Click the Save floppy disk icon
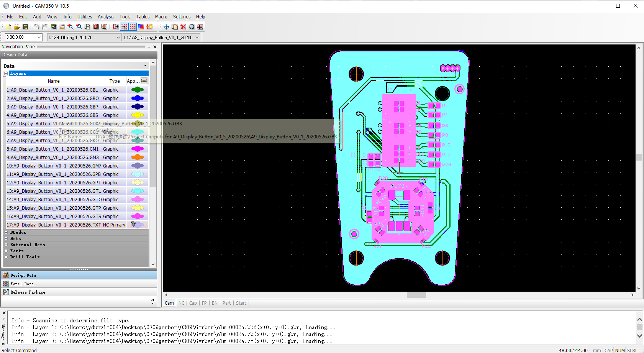The width and height of the screenshot is (644, 353). click(25, 26)
